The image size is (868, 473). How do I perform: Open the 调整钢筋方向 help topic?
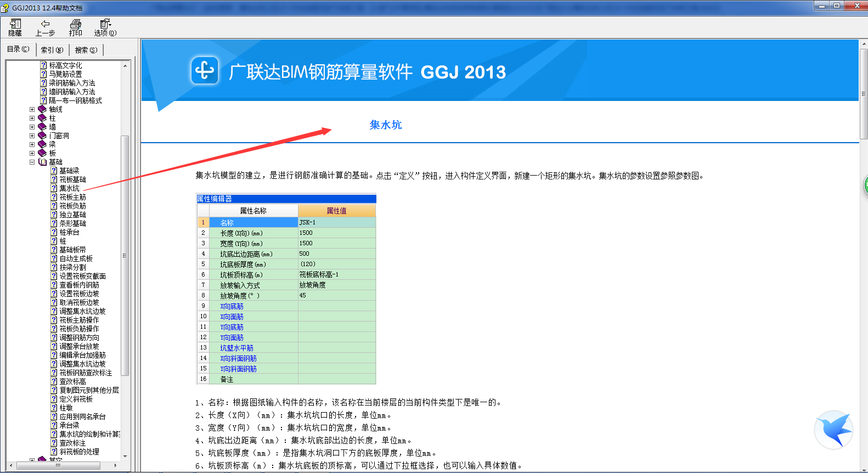point(79,337)
